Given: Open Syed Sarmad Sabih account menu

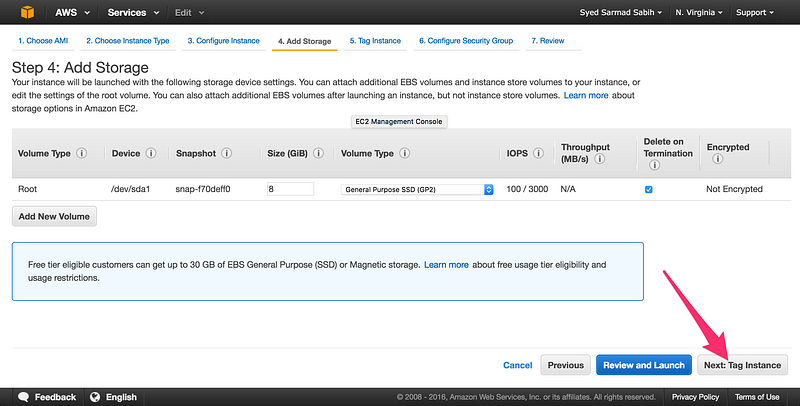Looking at the screenshot, I should coord(620,12).
